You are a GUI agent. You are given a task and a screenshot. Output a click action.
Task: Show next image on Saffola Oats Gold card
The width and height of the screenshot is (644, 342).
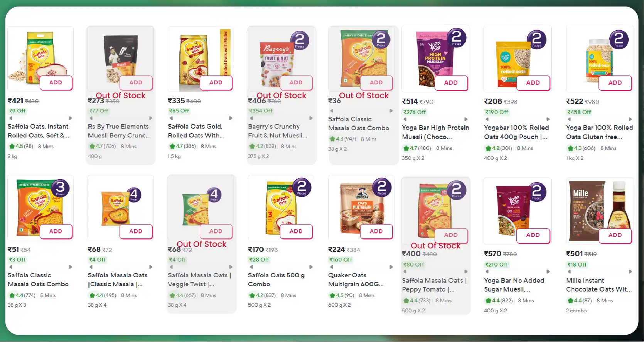(231, 119)
